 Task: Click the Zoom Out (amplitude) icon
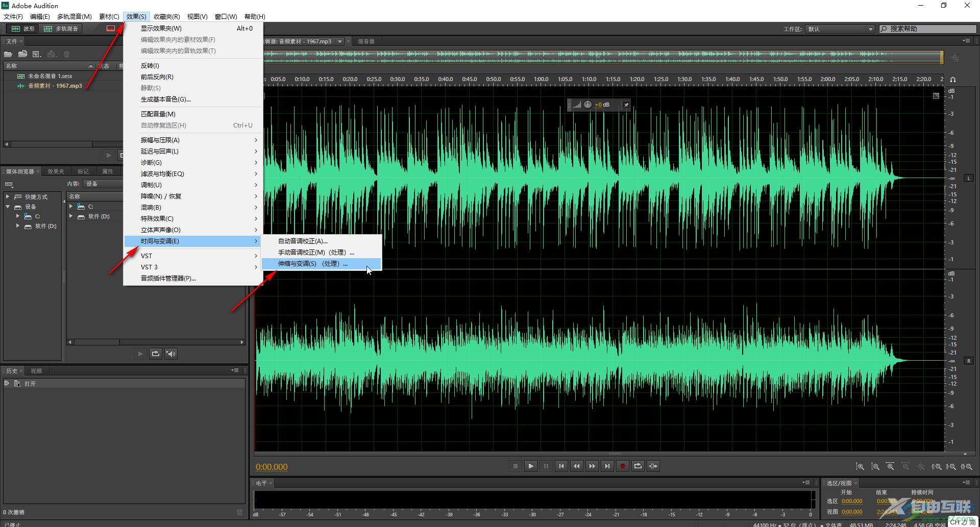pyautogui.click(x=875, y=466)
